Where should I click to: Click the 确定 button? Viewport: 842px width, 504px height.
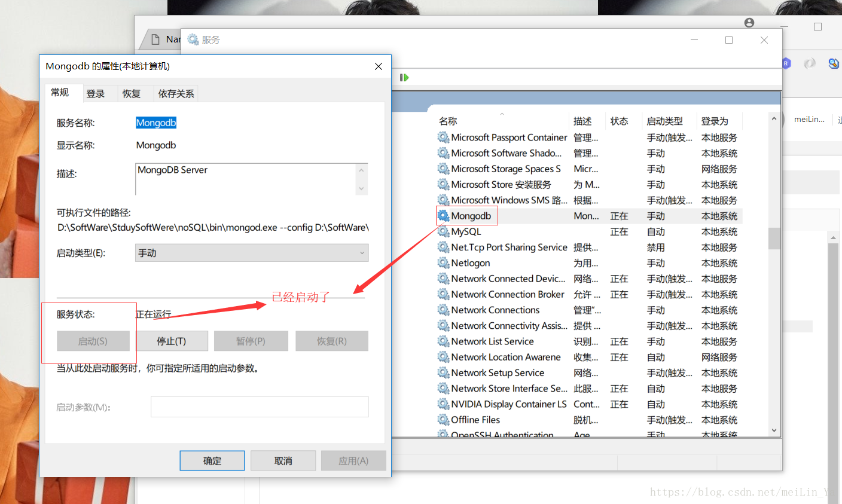(x=212, y=461)
